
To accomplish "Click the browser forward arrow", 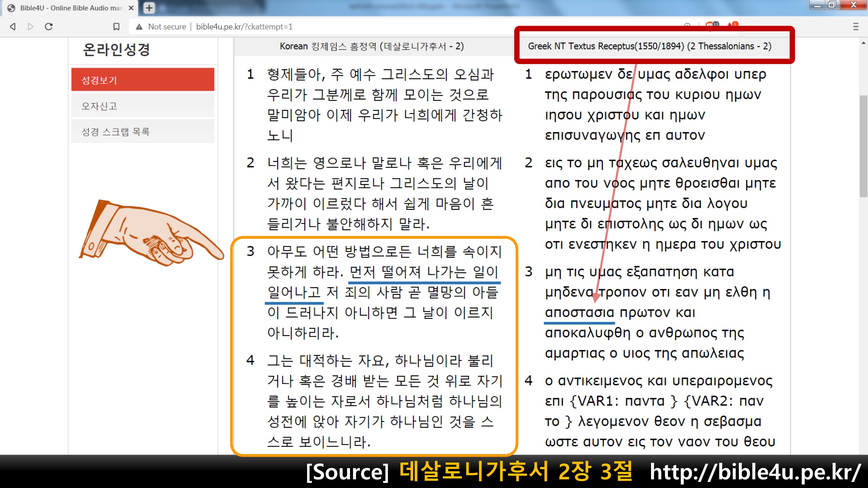I will (31, 27).
